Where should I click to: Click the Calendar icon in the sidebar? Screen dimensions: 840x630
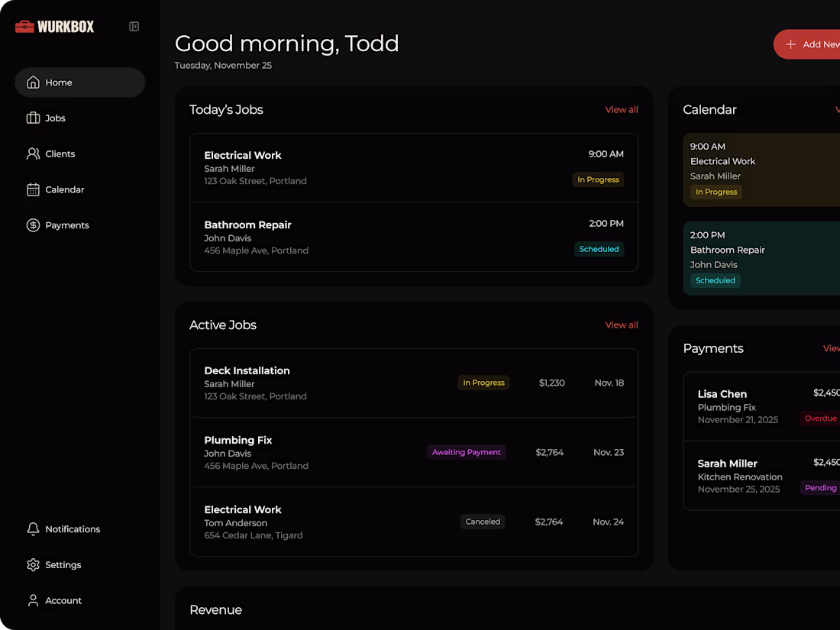(33, 189)
